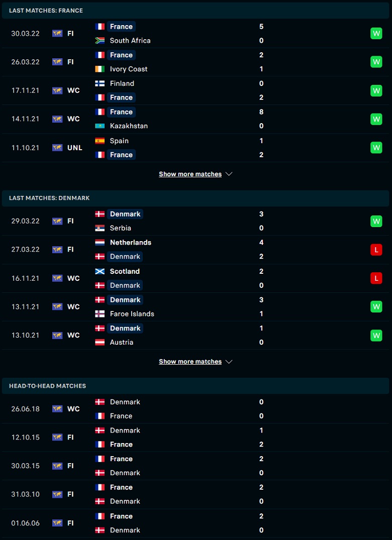
Task: Open the Last Matches: France section header
Action: coord(195,11)
